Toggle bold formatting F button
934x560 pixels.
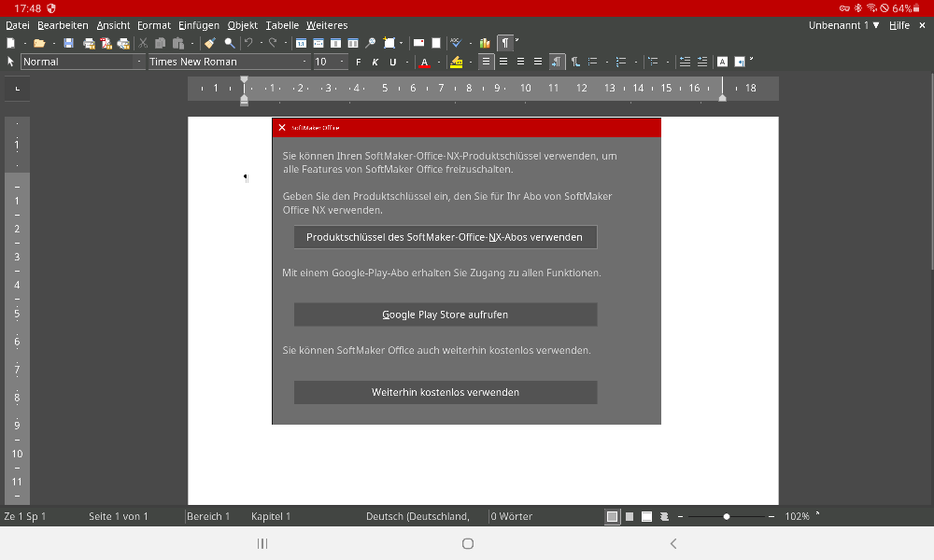tap(358, 63)
